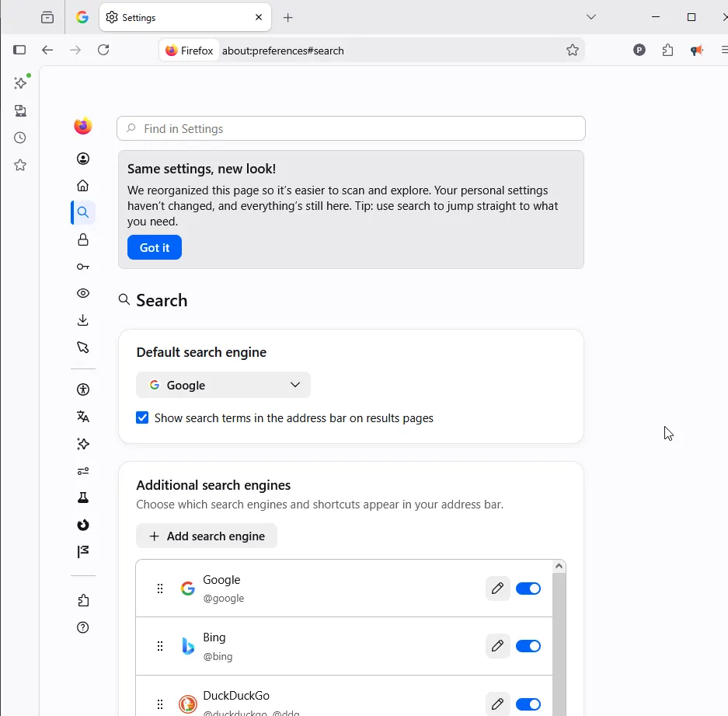Bookmark this page with the address bar star
The image size is (728, 716).
(x=573, y=51)
